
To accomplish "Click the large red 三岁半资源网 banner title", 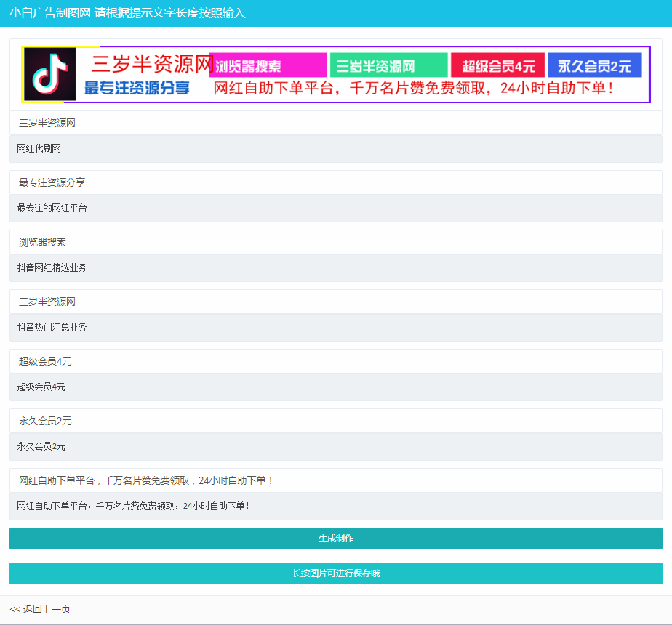I will click(151, 64).
